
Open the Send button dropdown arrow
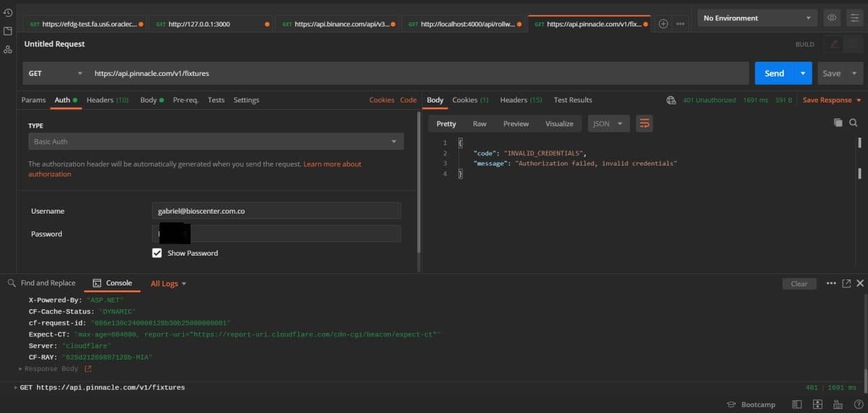803,73
